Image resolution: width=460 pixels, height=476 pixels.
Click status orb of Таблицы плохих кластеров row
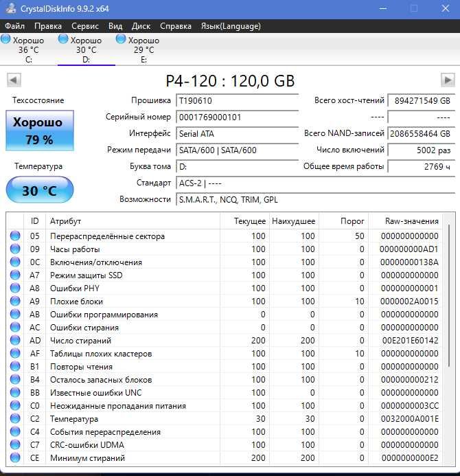[x=15, y=353]
